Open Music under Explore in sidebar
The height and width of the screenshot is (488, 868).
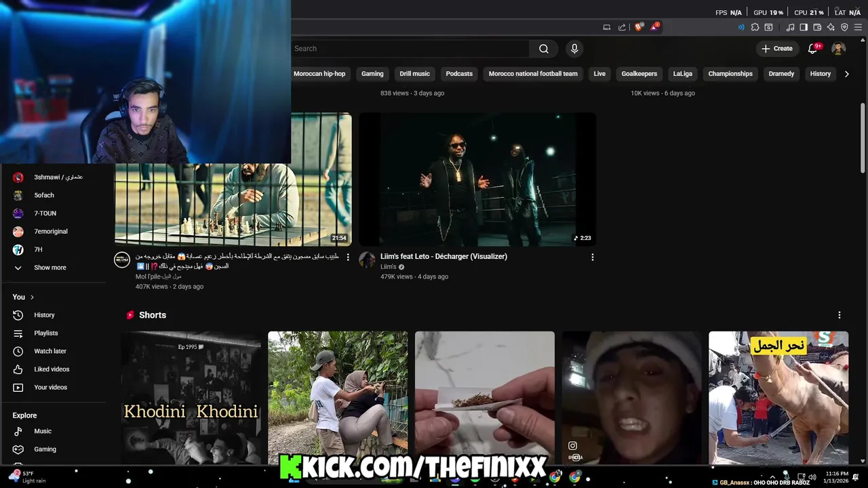tap(54, 431)
